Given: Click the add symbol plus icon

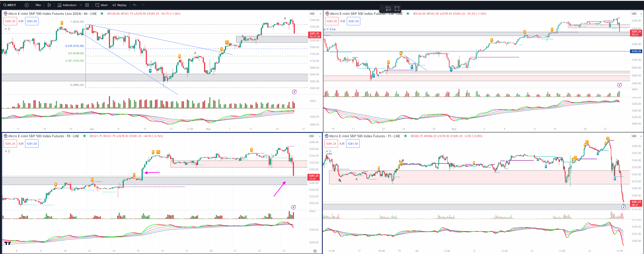Looking at the screenshot, I should coord(27,5).
